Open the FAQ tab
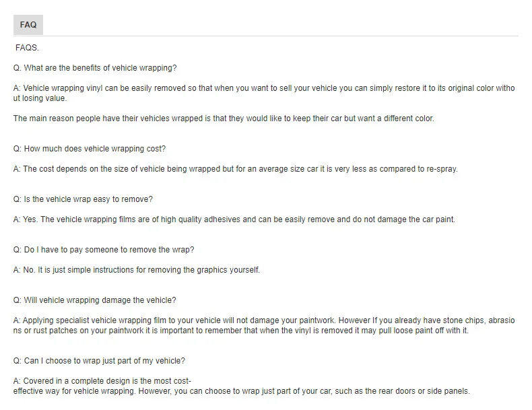The height and width of the screenshot is (410, 532). click(x=28, y=25)
